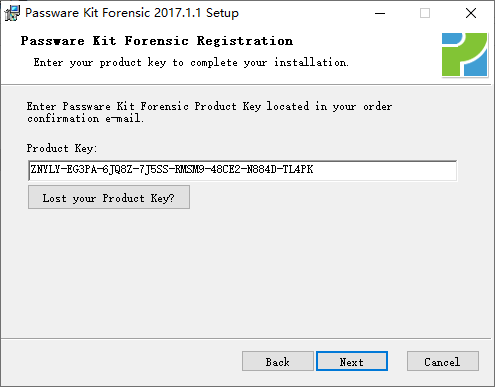495x387 pixels.
Task: Click the Product Key: label
Action: coord(62,148)
